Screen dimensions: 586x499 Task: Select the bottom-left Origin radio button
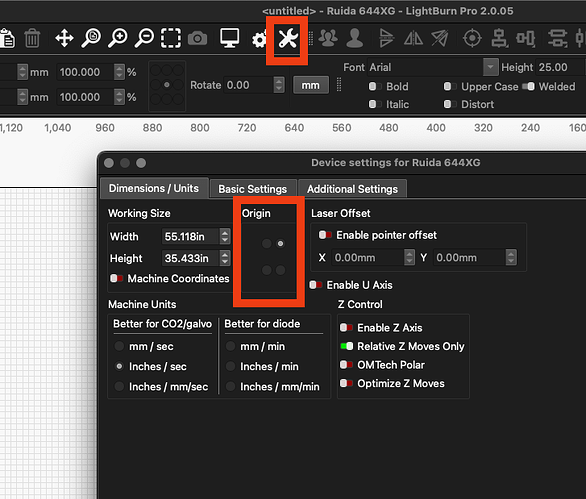click(x=266, y=270)
